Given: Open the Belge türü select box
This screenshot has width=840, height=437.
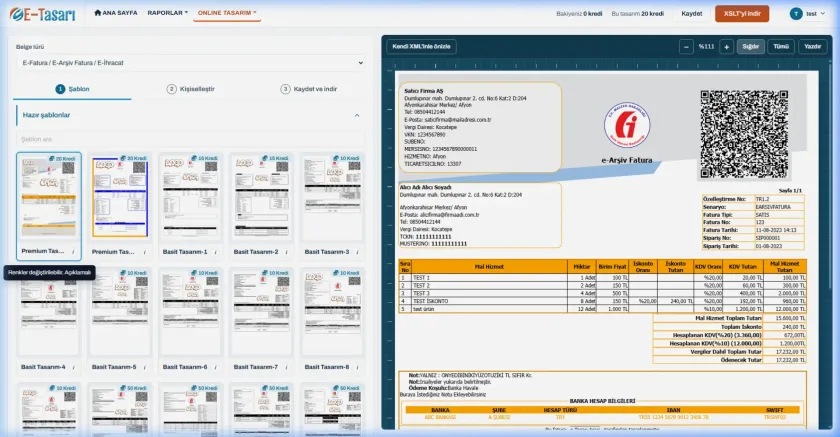Looking at the screenshot, I should (x=191, y=63).
